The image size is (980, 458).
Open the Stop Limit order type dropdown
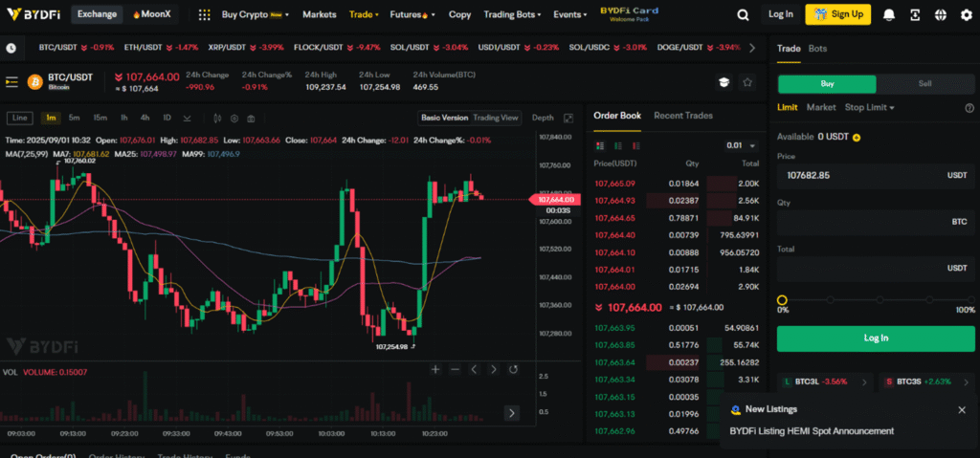coord(869,107)
